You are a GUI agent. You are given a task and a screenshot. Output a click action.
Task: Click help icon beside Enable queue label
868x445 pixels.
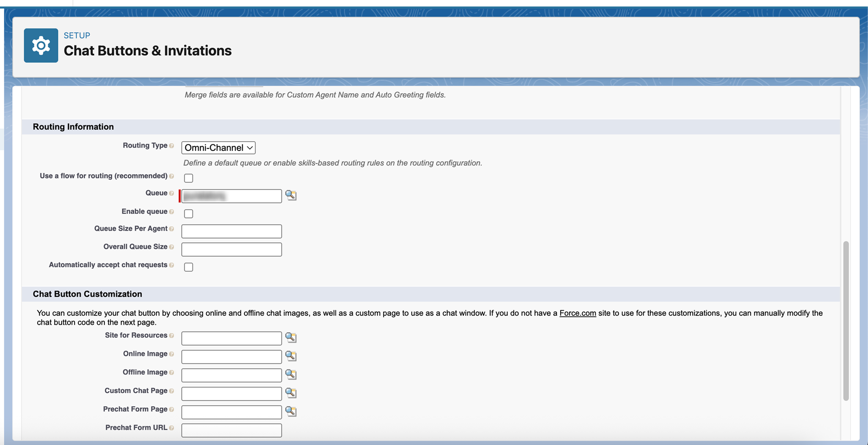point(171,212)
